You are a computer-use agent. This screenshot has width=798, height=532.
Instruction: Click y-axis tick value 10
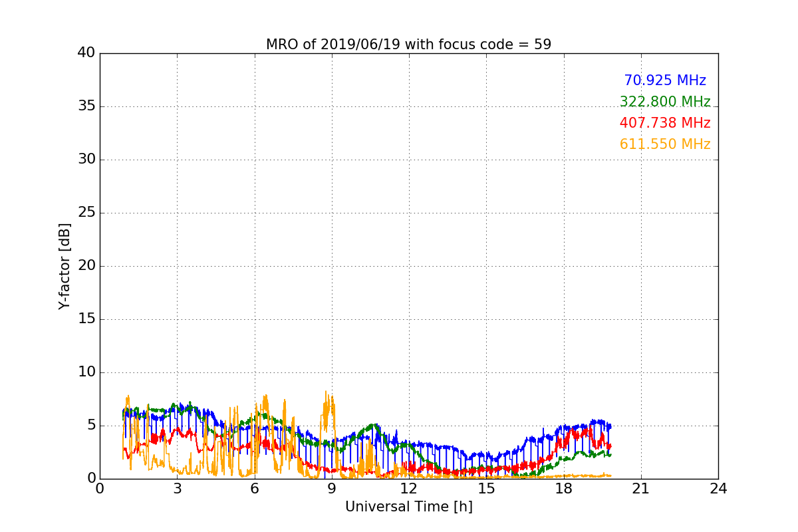pyautogui.click(x=86, y=372)
